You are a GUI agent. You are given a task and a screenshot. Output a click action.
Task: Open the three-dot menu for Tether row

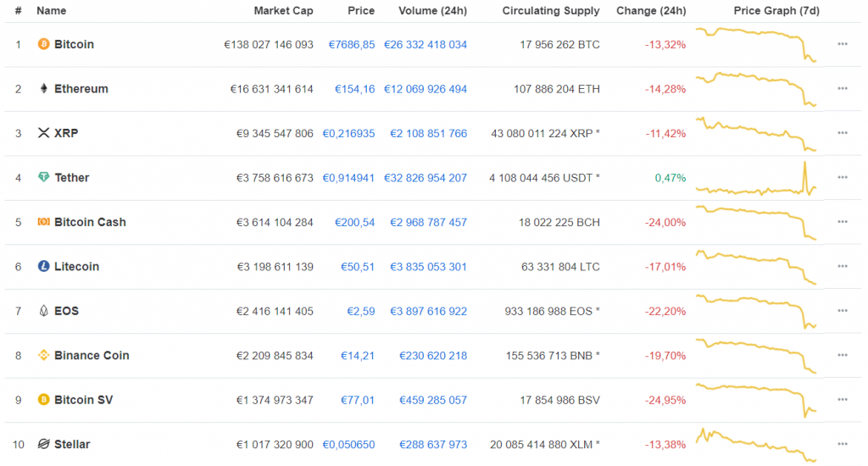(843, 177)
